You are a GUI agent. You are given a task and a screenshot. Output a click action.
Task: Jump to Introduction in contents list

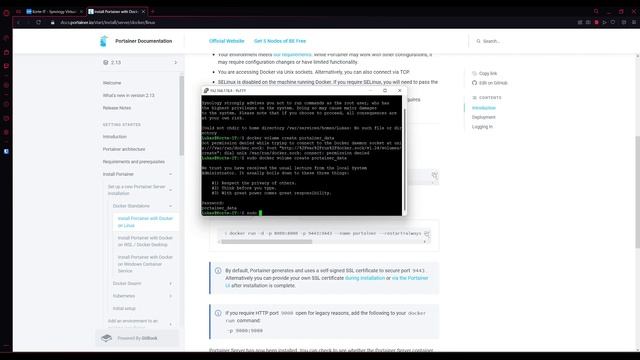tap(484, 108)
